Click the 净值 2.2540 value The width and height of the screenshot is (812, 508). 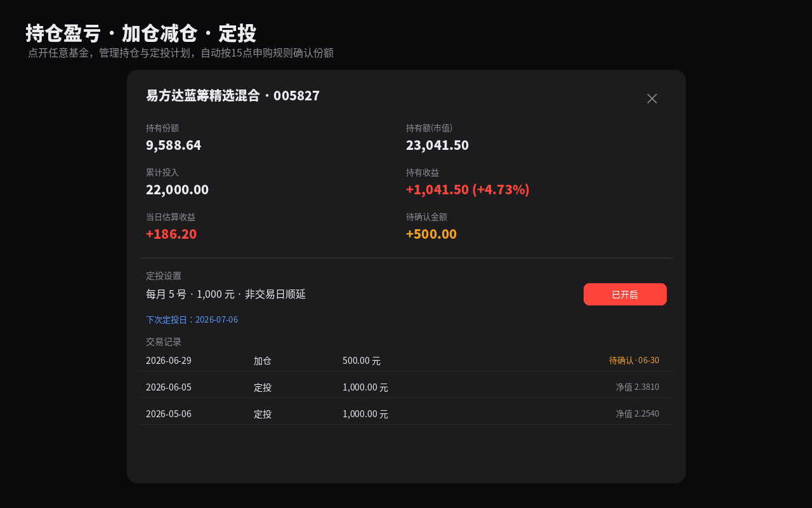(x=638, y=414)
